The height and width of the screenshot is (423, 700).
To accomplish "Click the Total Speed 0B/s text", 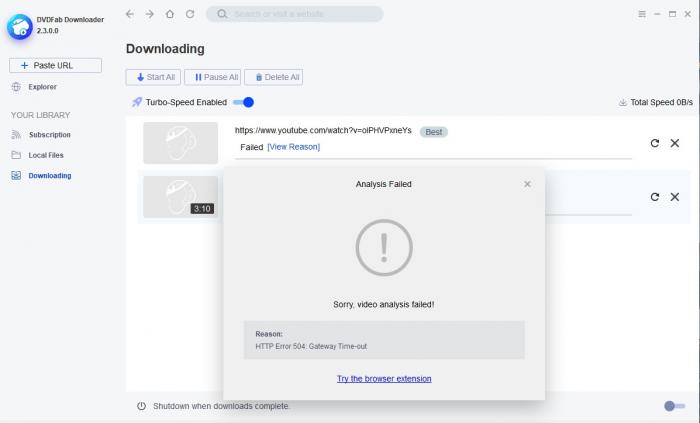I will 662,102.
